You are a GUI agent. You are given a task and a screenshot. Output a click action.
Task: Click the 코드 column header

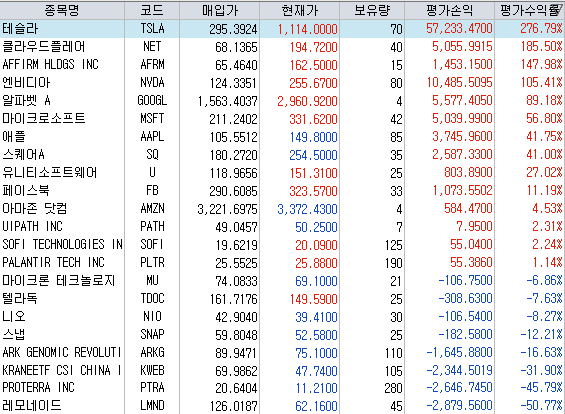coord(152,10)
